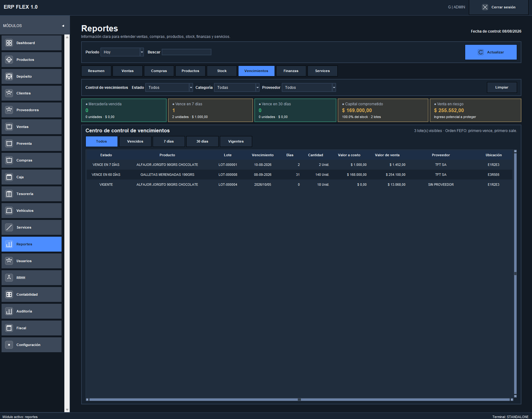Filter lots expiring in 7 días

[169, 141]
